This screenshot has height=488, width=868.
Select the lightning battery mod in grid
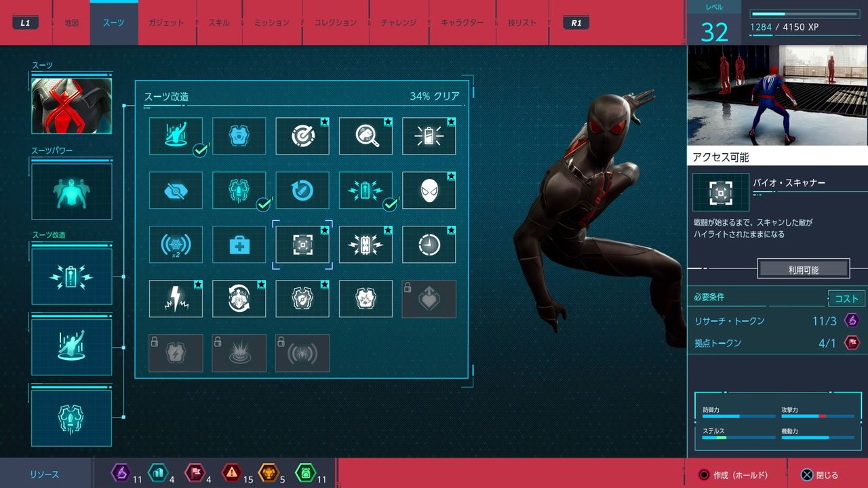click(366, 190)
